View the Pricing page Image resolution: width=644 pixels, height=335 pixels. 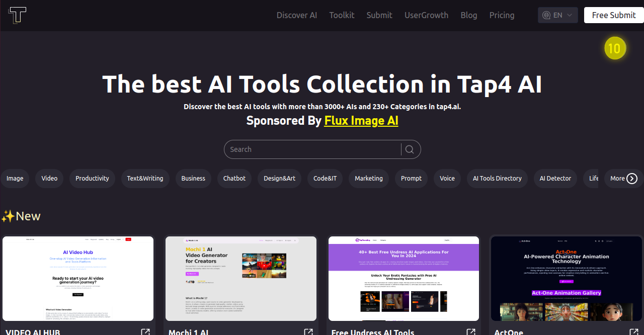pyautogui.click(x=502, y=15)
